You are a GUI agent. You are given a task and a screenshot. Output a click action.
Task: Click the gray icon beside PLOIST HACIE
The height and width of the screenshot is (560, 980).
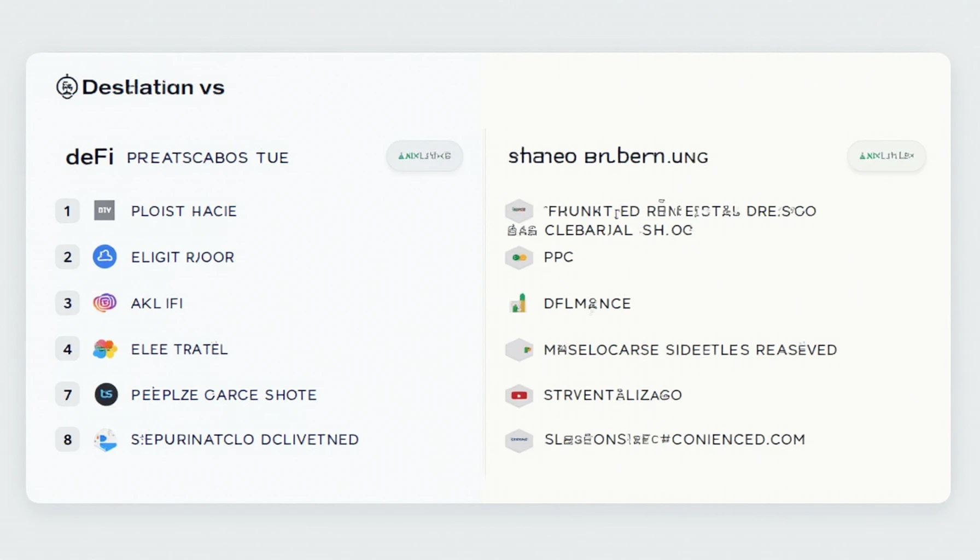[104, 211]
